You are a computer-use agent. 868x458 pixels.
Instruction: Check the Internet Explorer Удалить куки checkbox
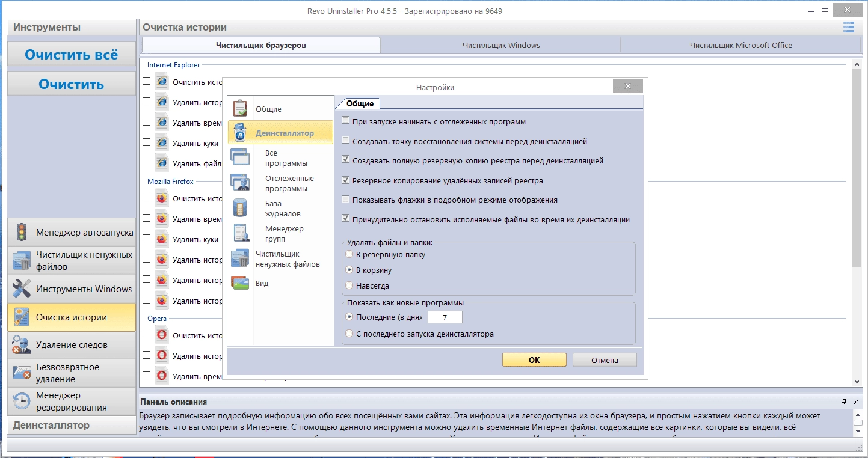tap(146, 142)
